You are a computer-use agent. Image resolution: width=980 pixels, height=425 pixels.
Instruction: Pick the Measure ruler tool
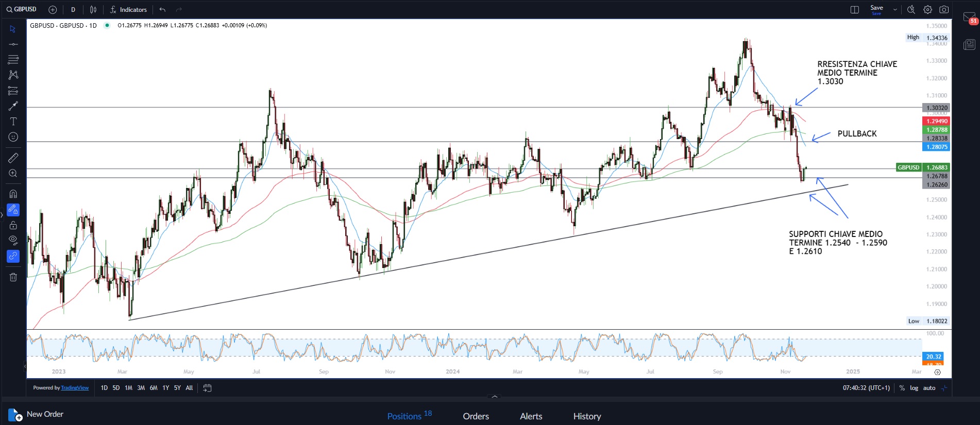pos(13,158)
